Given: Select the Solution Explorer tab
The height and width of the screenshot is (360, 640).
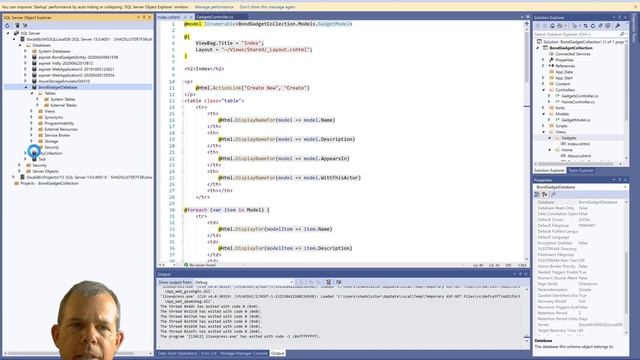Looking at the screenshot, I should pos(549,170).
